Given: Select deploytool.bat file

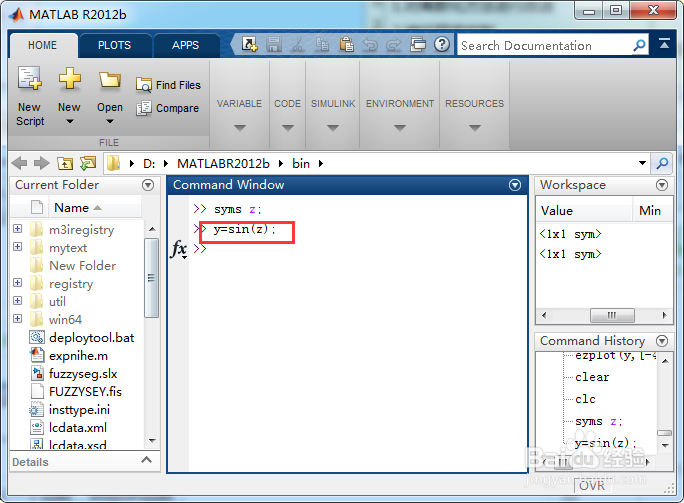Looking at the screenshot, I should pyautogui.click(x=92, y=338).
